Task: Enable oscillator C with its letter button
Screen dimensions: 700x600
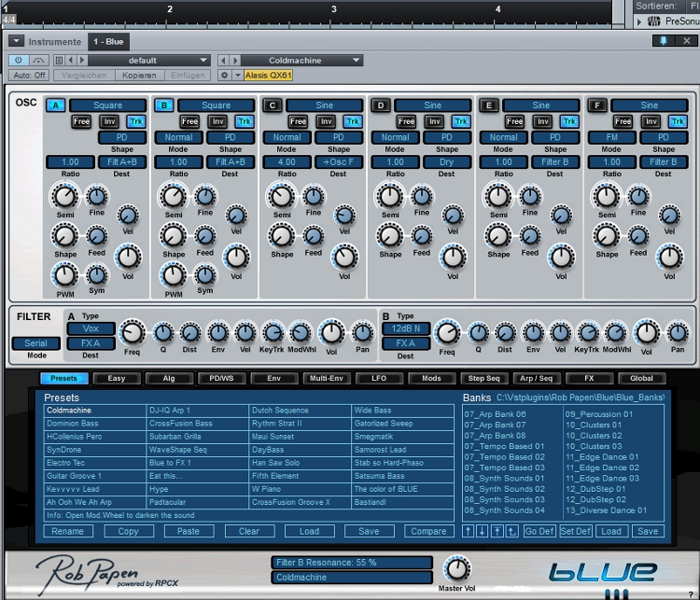Action: (273, 105)
